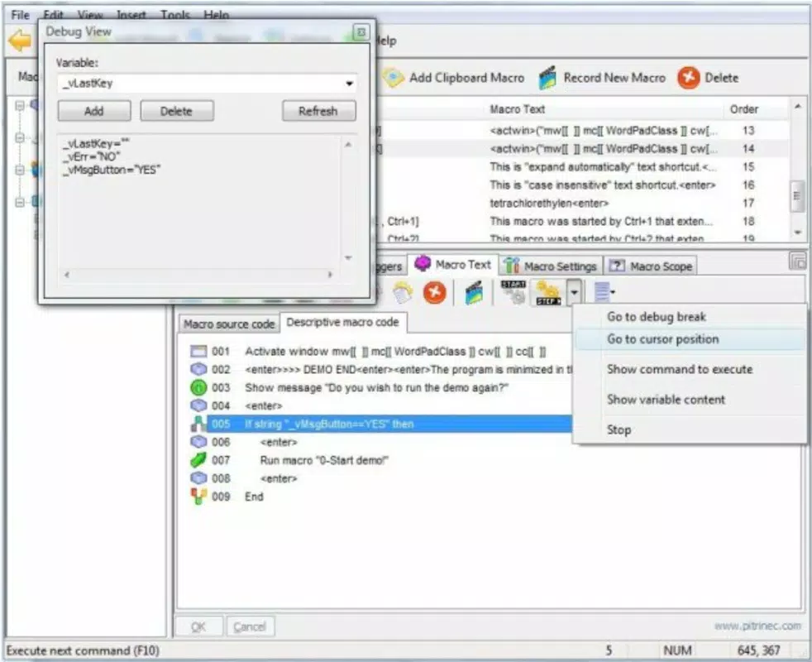The height and width of the screenshot is (662, 812).
Task: Choose Show command to execute
Action: click(690, 369)
